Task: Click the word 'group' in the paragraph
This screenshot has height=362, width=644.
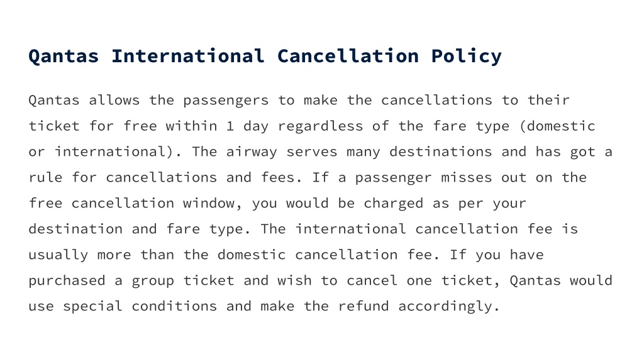Action: [x=153, y=282]
